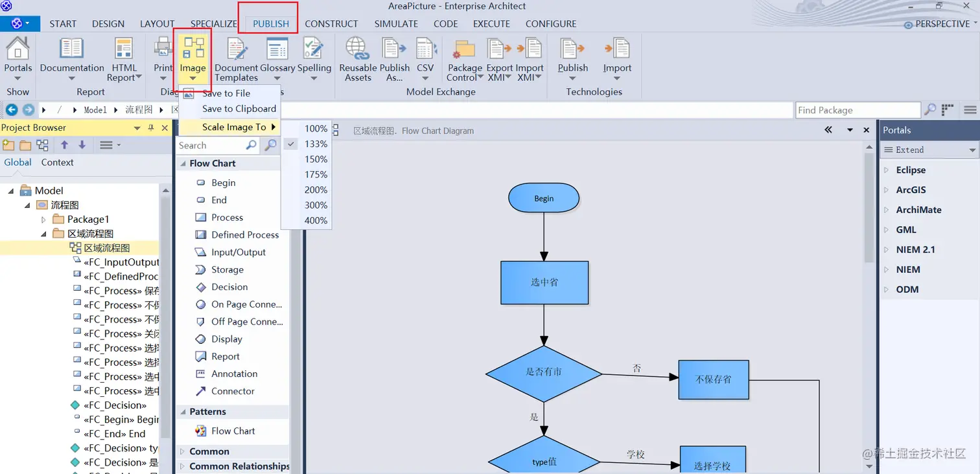Select 400% image scale
The width and height of the screenshot is (980, 474).
pyautogui.click(x=316, y=221)
